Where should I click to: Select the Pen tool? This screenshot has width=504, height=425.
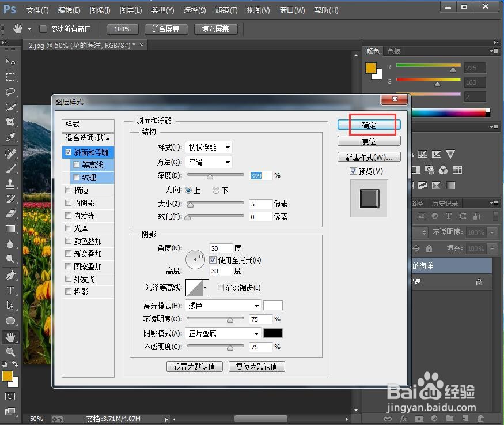(x=10, y=276)
